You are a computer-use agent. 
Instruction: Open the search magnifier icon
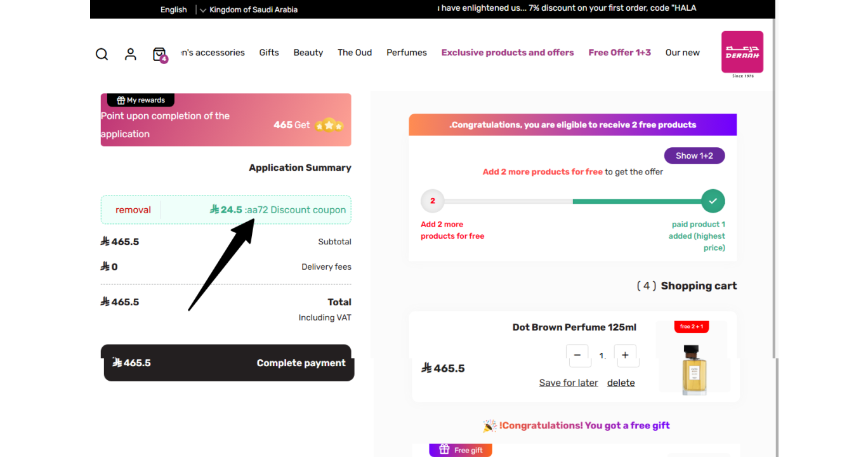[102, 54]
